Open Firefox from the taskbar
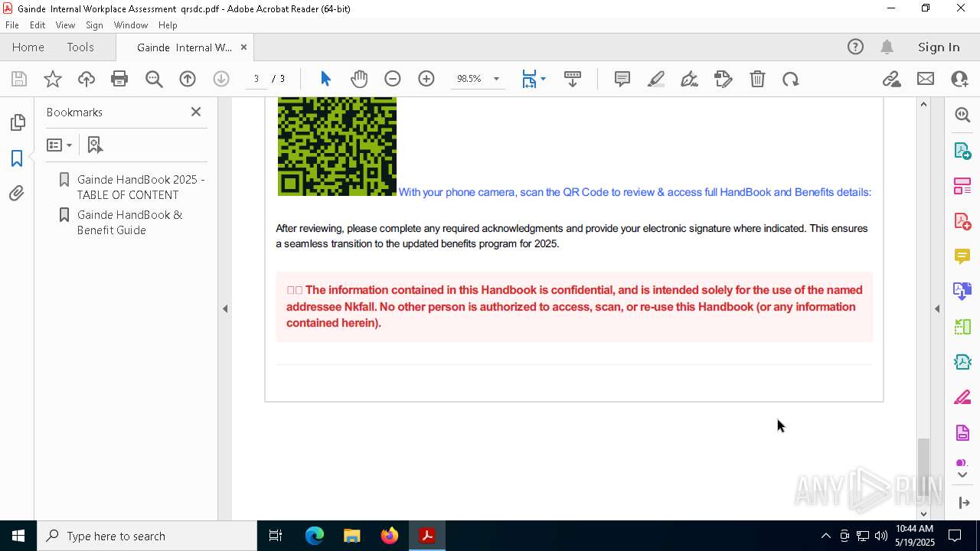 tap(390, 536)
